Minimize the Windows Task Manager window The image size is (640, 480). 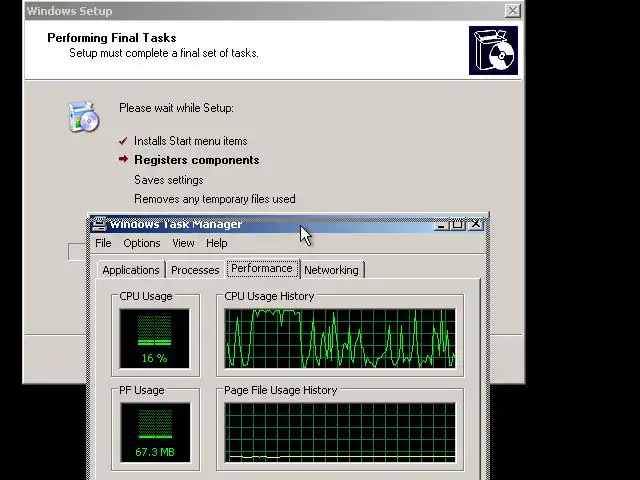tap(440, 224)
